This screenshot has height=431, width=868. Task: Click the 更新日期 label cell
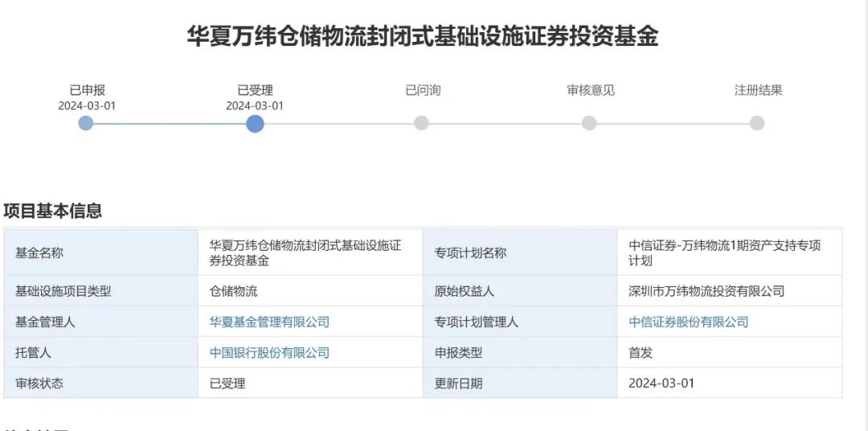pyautogui.click(x=520, y=382)
